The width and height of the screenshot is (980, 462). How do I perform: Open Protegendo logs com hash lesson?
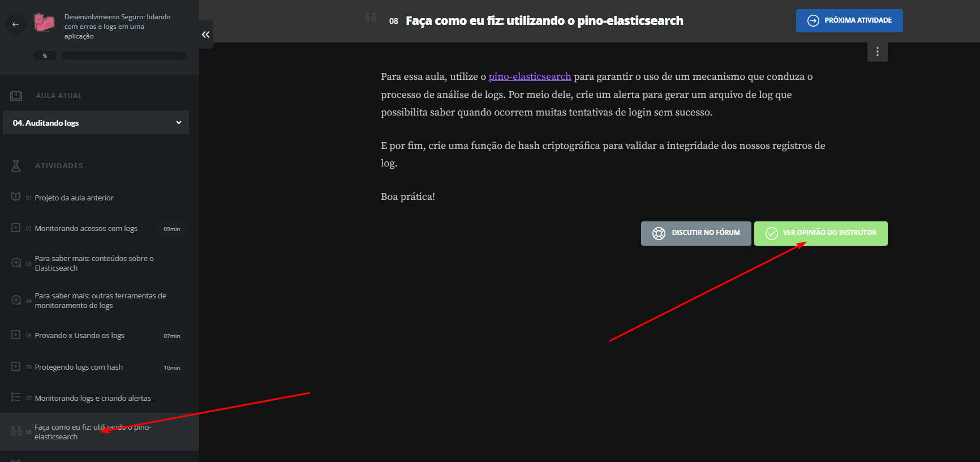click(x=79, y=367)
